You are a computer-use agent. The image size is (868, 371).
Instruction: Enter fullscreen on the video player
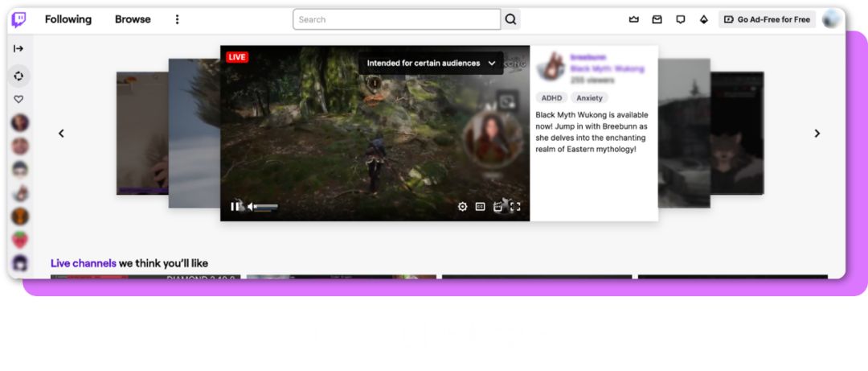click(x=515, y=207)
